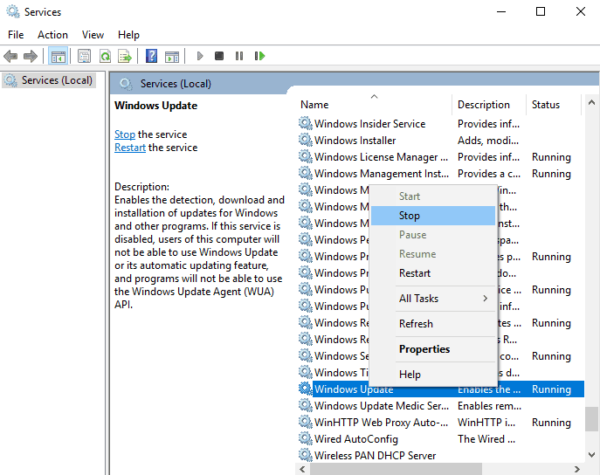Click the vertical scrollbar thumb

click(592, 419)
